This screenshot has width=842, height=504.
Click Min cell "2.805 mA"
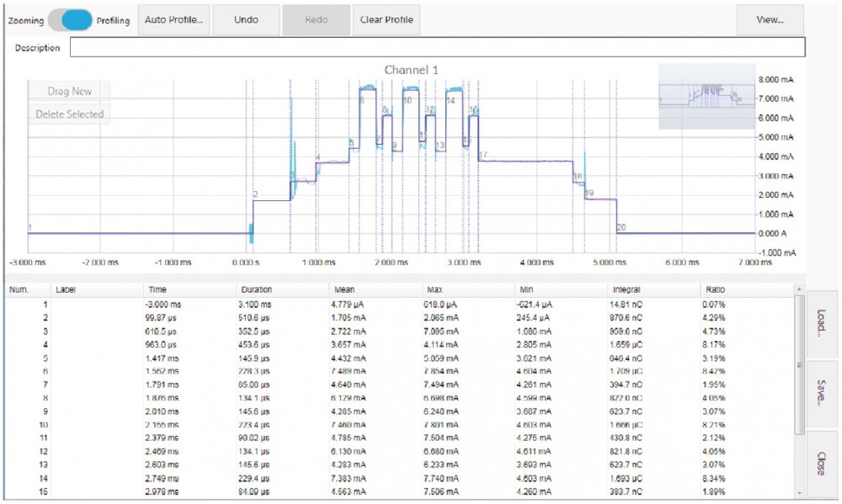(x=535, y=345)
